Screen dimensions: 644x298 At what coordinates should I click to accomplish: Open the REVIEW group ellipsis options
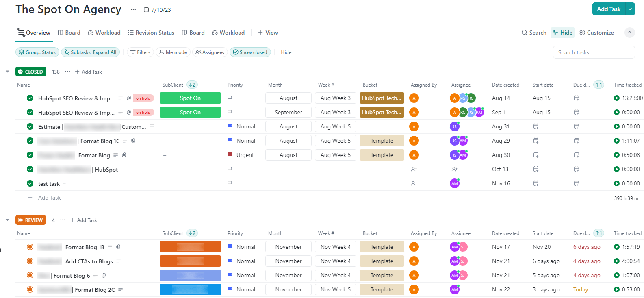63,220
